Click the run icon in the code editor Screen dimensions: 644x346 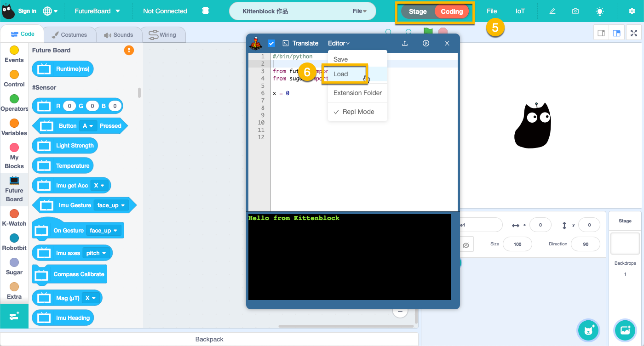(426, 43)
